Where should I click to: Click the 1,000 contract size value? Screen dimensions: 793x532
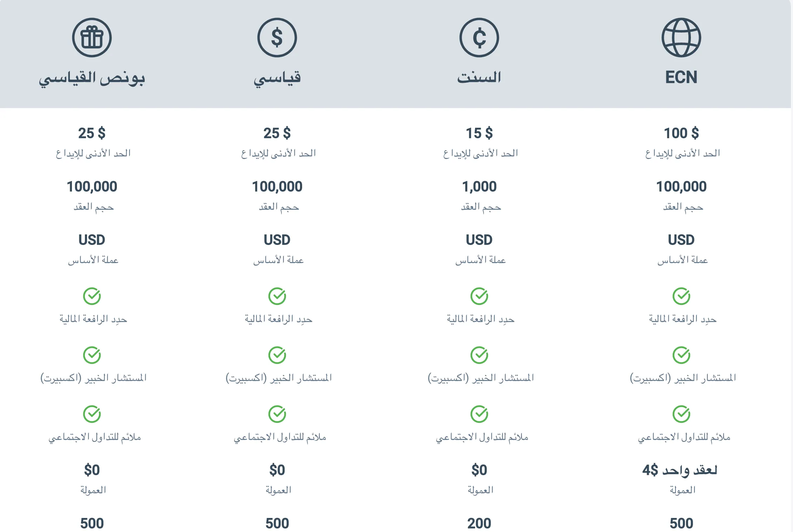click(x=479, y=187)
